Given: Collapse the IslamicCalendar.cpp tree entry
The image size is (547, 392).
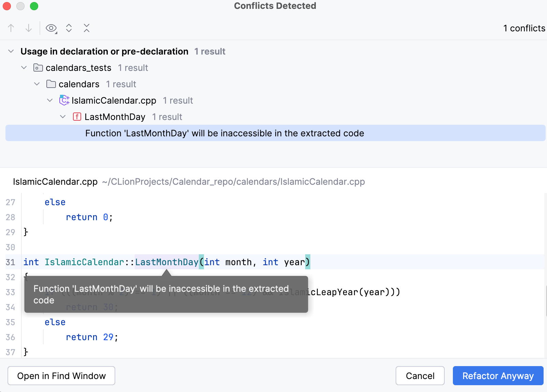Looking at the screenshot, I should [x=50, y=100].
